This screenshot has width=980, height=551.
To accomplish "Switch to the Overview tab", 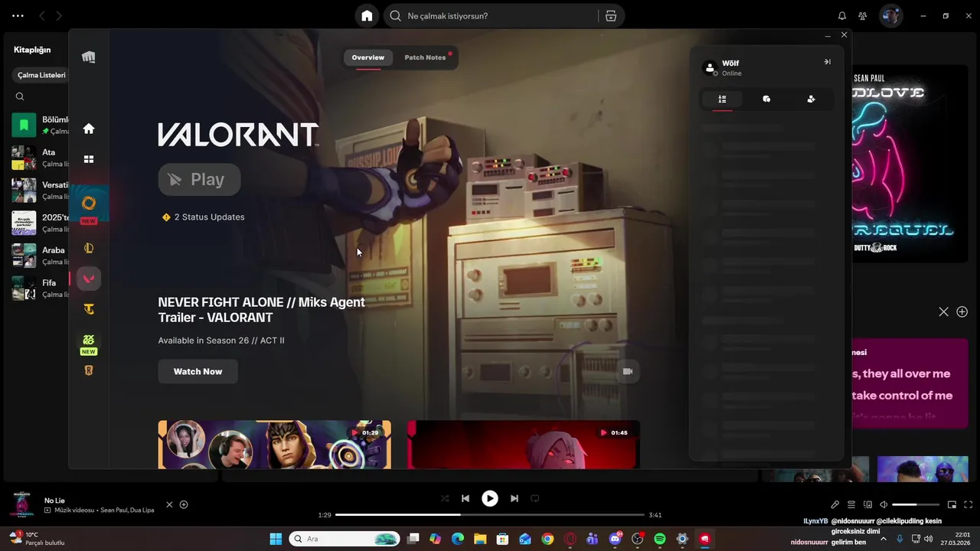I will point(368,57).
